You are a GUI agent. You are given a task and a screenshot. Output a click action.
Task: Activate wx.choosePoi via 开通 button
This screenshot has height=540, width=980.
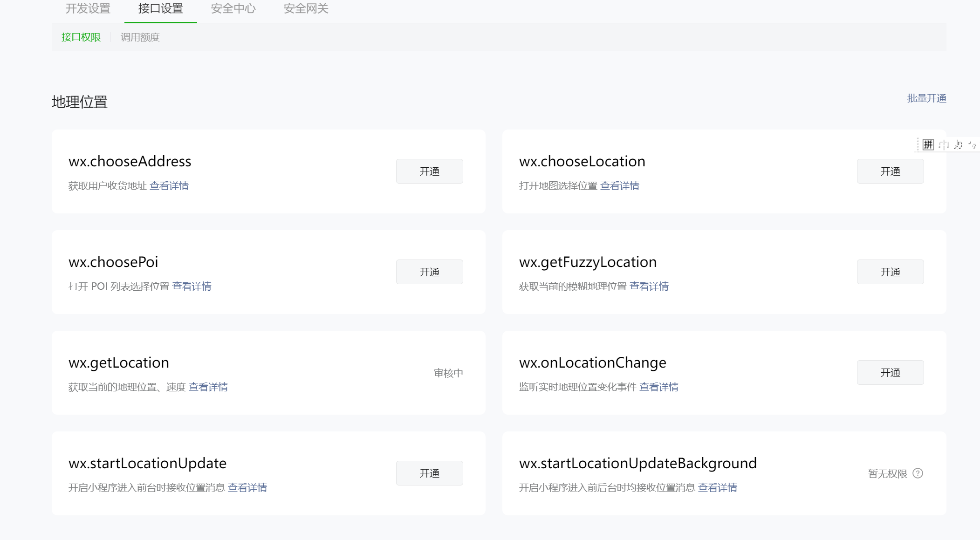(x=429, y=272)
